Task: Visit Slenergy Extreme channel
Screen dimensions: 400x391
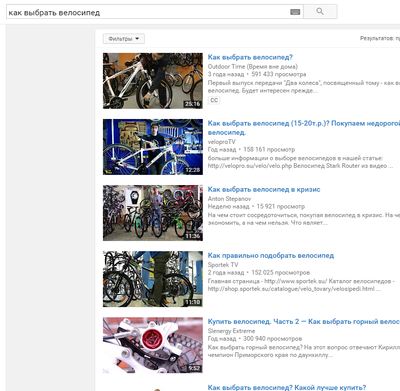Action: pyautogui.click(x=231, y=331)
